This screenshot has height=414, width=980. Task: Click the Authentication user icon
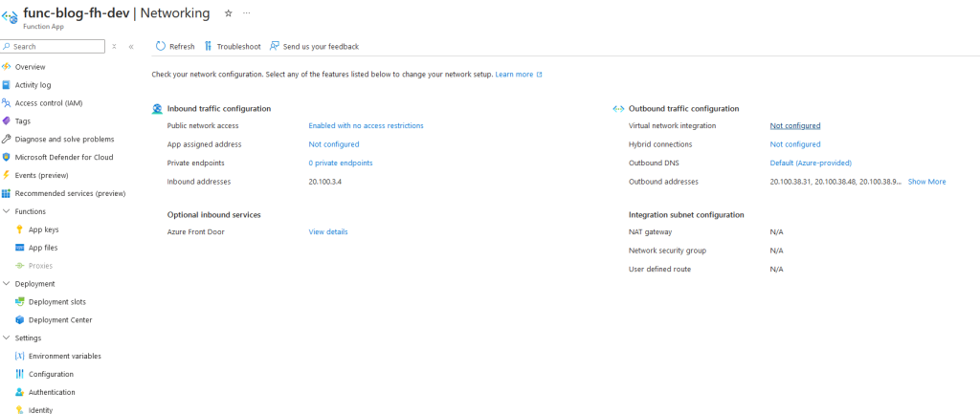19,392
